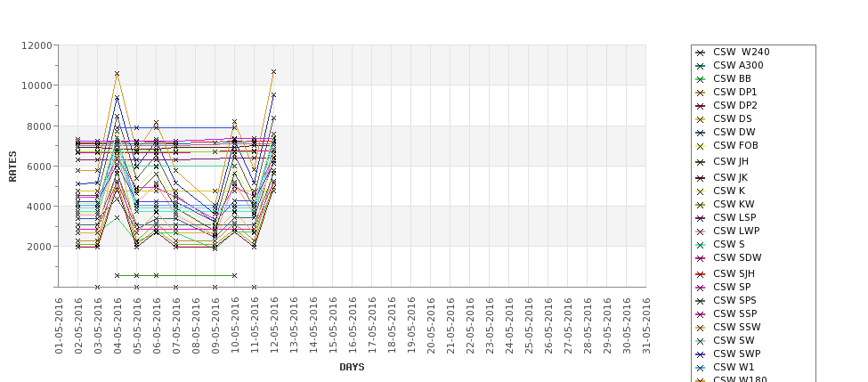Click the 06-05-2016 date label

[x=157, y=326]
